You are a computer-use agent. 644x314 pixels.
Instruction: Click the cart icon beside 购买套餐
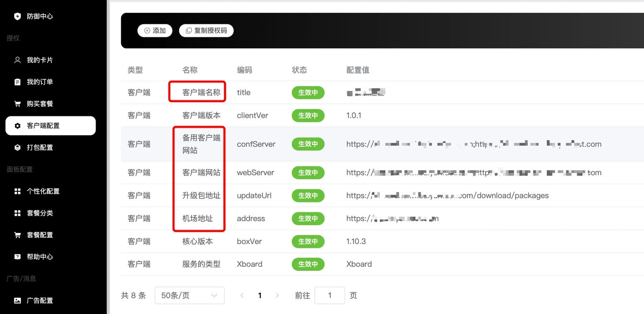pyautogui.click(x=17, y=104)
